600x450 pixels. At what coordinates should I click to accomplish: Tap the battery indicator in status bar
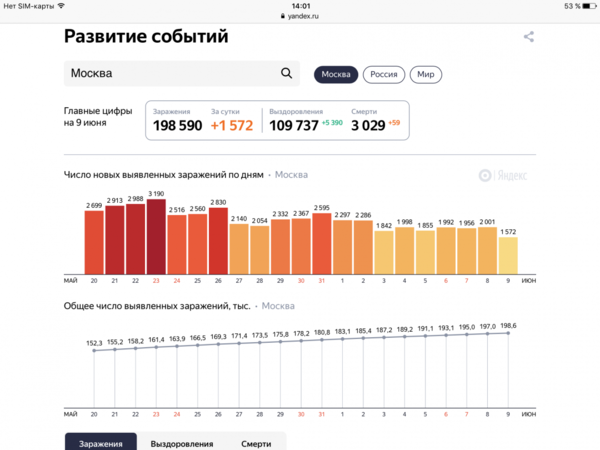[x=587, y=6]
